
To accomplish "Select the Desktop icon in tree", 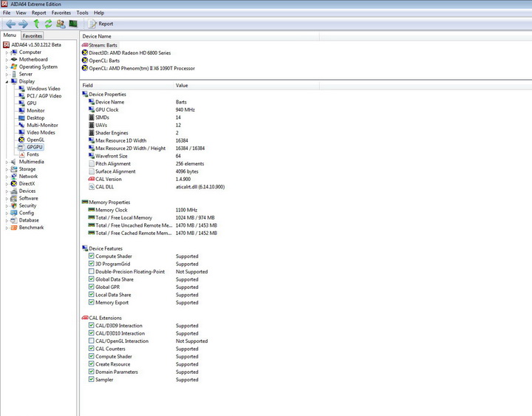I will [x=21, y=117].
